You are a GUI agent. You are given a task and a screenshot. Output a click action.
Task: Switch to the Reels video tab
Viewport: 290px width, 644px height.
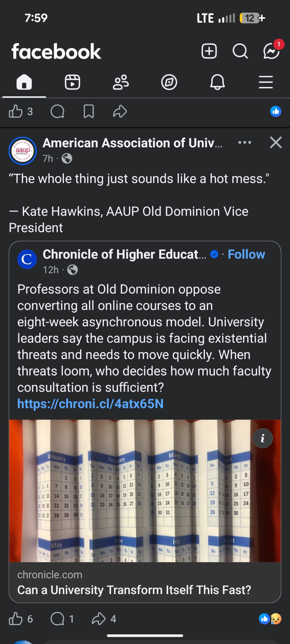(72, 82)
